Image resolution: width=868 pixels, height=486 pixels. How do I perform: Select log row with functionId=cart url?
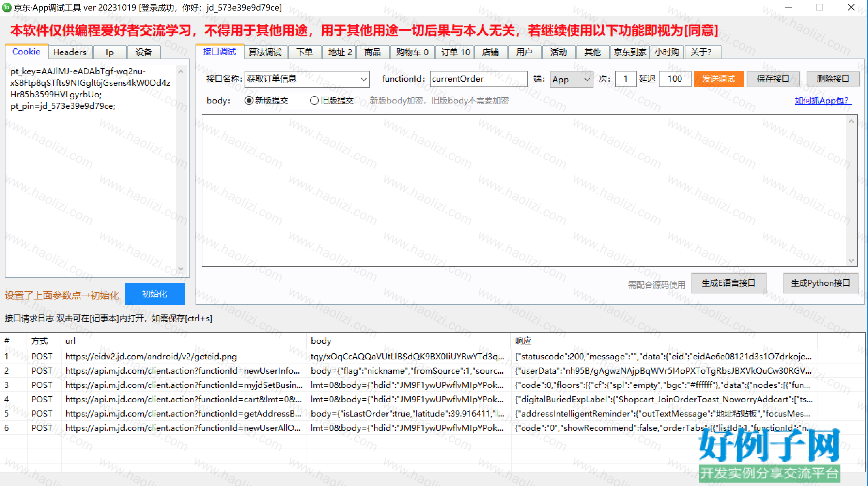(x=409, y=399)
